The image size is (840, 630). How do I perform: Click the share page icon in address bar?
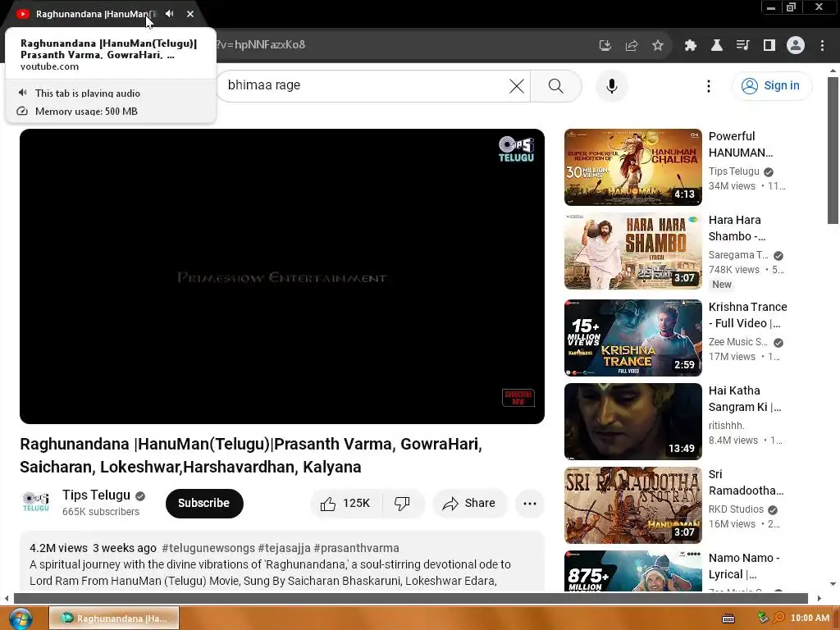click(632, 45)
